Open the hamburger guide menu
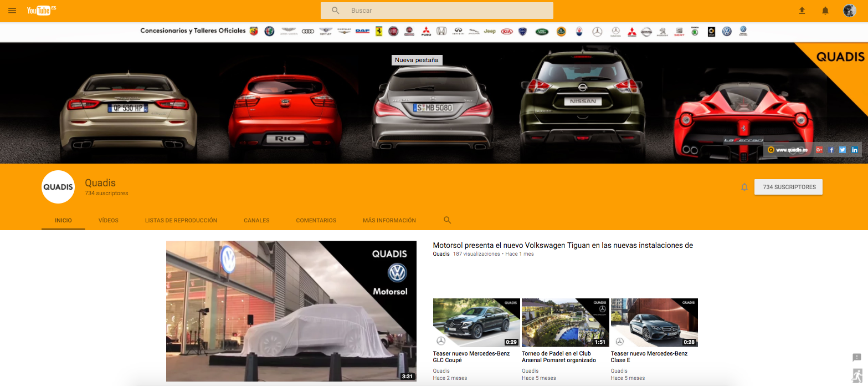 pyautogui.click(x=12, y=11)
